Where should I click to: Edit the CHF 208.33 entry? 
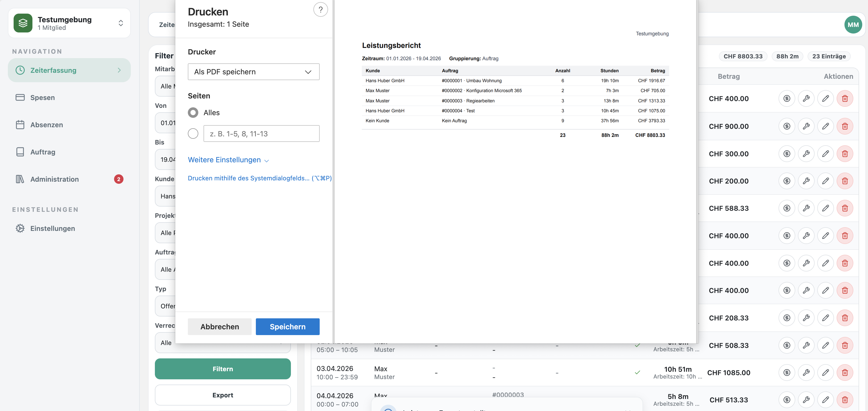click(825, 318)
